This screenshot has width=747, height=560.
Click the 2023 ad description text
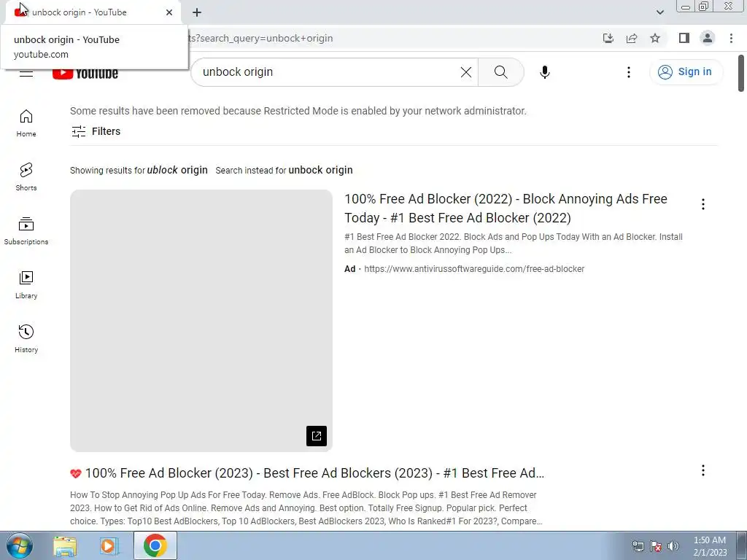click(x=306, y=508)
